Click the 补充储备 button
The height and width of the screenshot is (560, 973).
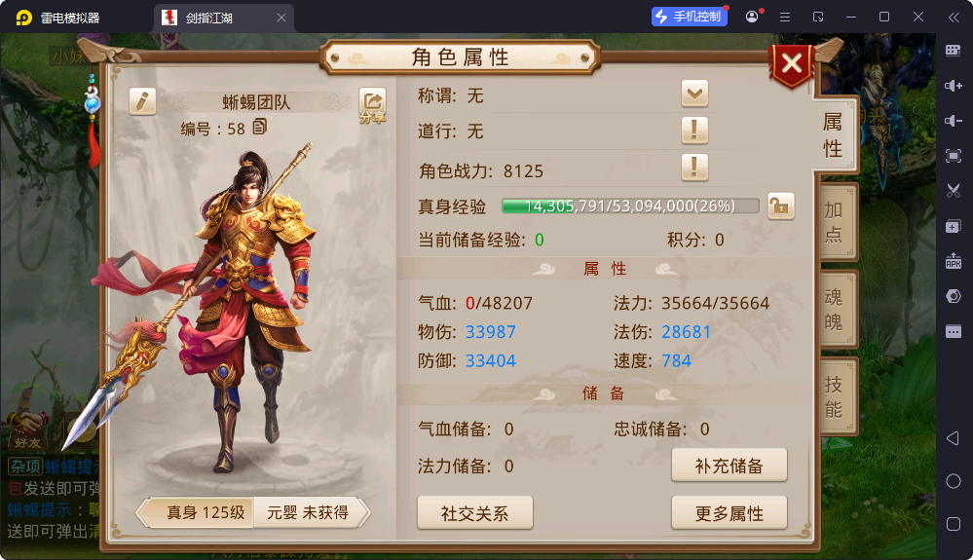pyautogui.click(x=730, y=466)
